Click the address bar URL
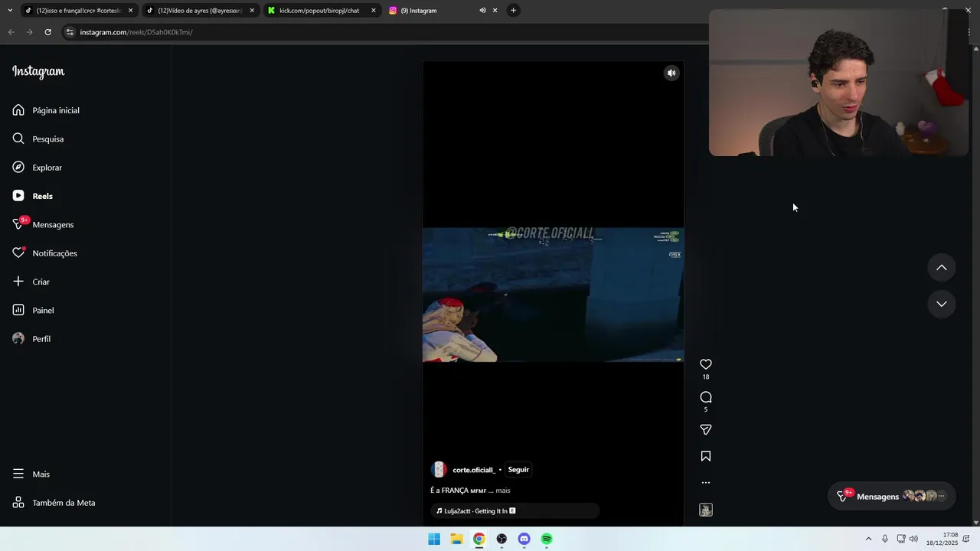The image size is (980, 551). (136, 32)
